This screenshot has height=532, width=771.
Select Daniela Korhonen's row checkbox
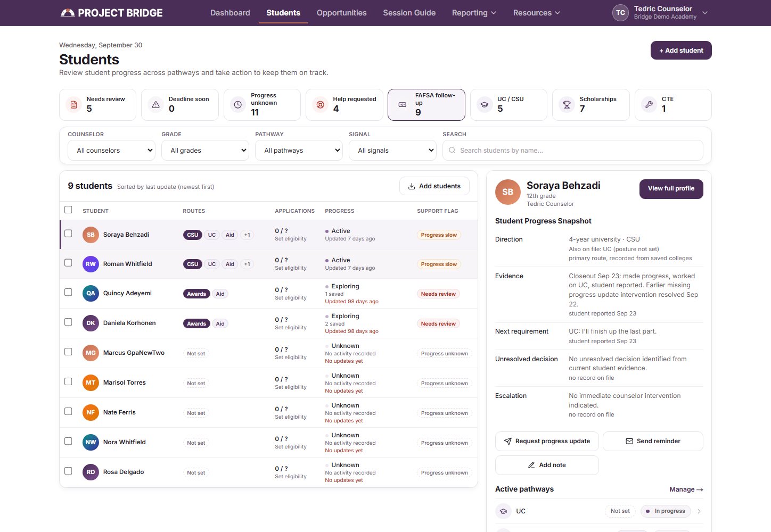point(68,322)
